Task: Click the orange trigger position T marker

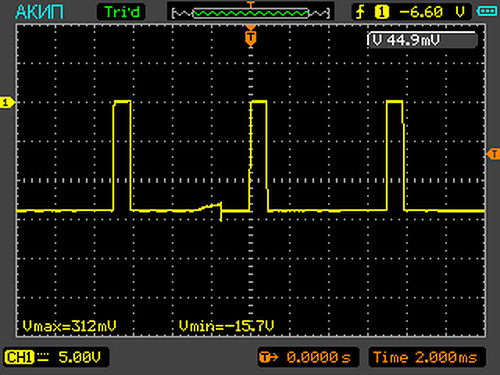Action: [251, 38]
